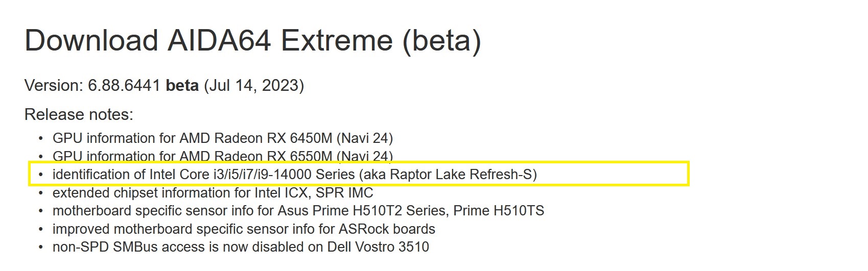This screenshot has height=271, width=868.
Task: Click the bullet before the RX 6450M line
Action: (41, 139)
